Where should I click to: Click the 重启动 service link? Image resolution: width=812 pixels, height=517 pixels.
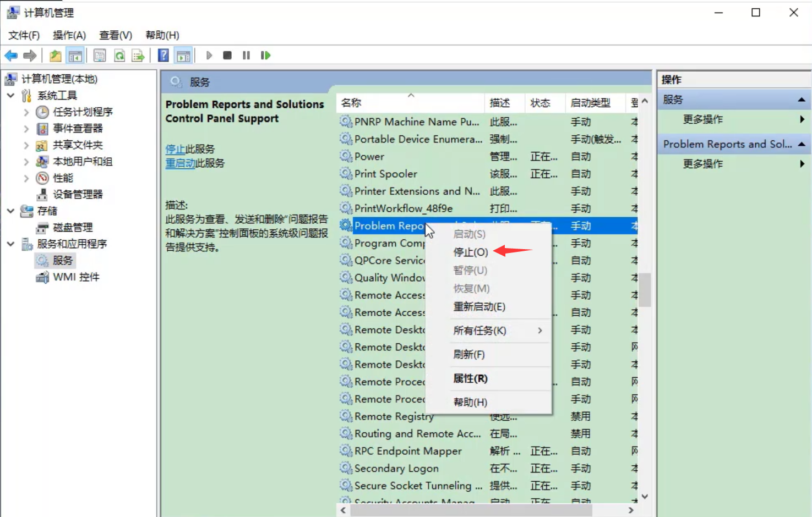pos(180,163)
